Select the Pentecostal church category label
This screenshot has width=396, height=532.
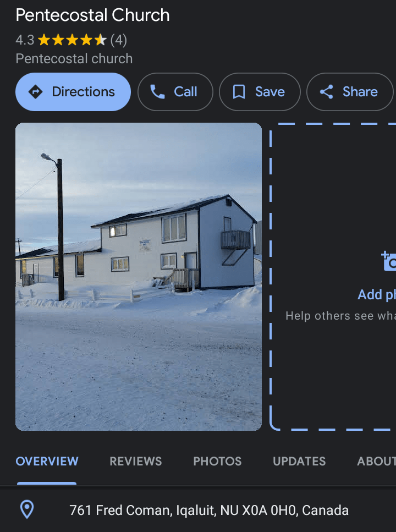(x=74, y=59)
